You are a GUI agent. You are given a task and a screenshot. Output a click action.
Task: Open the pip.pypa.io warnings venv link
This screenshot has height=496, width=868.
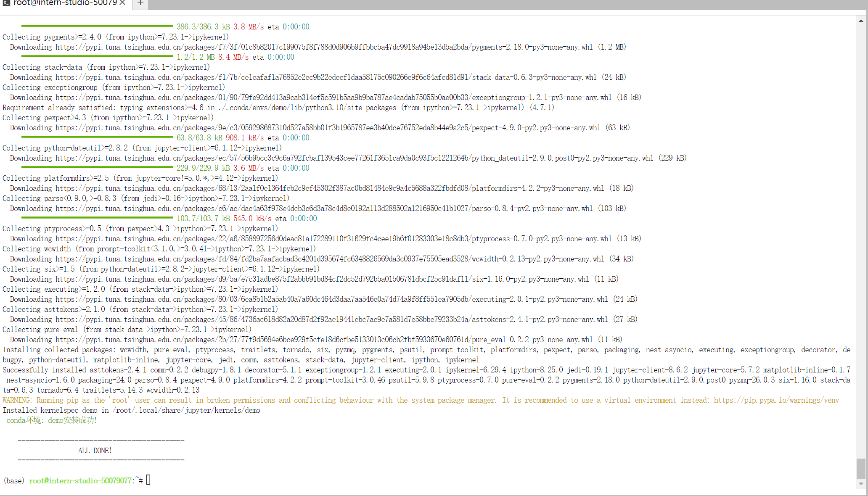776,400
